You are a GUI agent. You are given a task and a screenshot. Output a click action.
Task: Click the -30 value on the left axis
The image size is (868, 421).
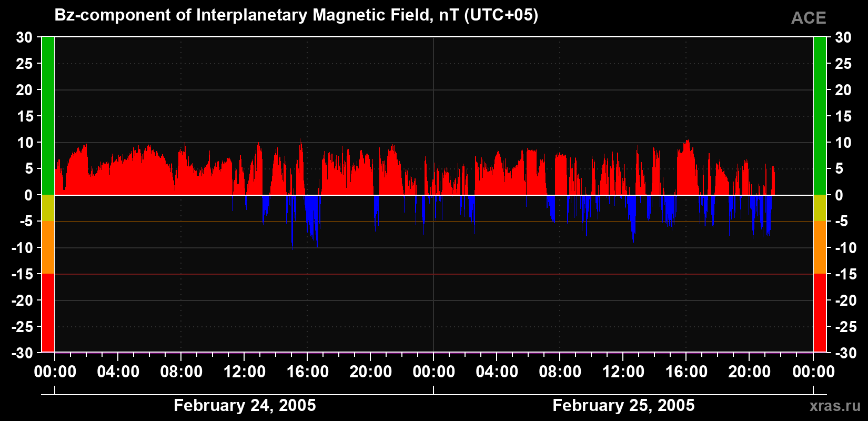[x=22, y=353]
